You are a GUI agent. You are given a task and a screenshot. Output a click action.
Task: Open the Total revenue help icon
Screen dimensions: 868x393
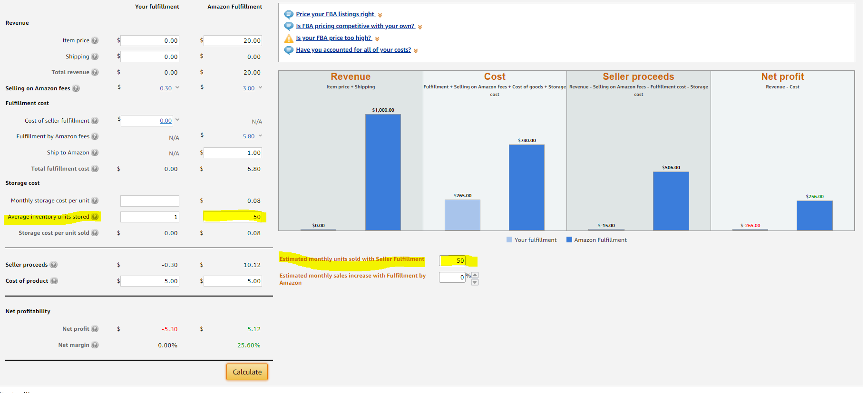point(95,72)
